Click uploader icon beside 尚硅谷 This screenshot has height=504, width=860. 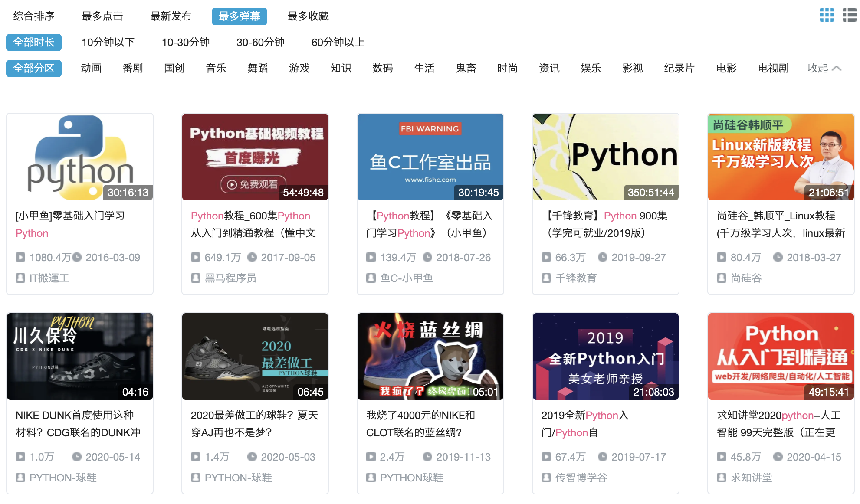coord(722,278)
